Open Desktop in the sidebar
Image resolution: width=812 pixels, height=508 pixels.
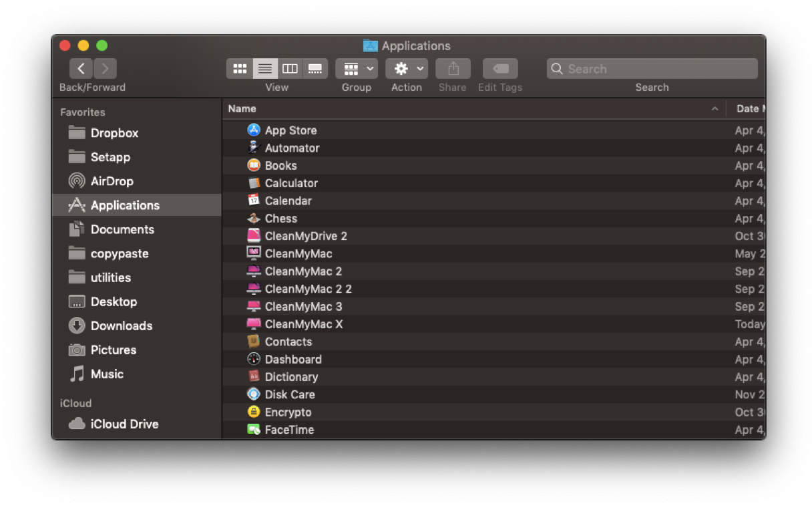click(136, 301)
